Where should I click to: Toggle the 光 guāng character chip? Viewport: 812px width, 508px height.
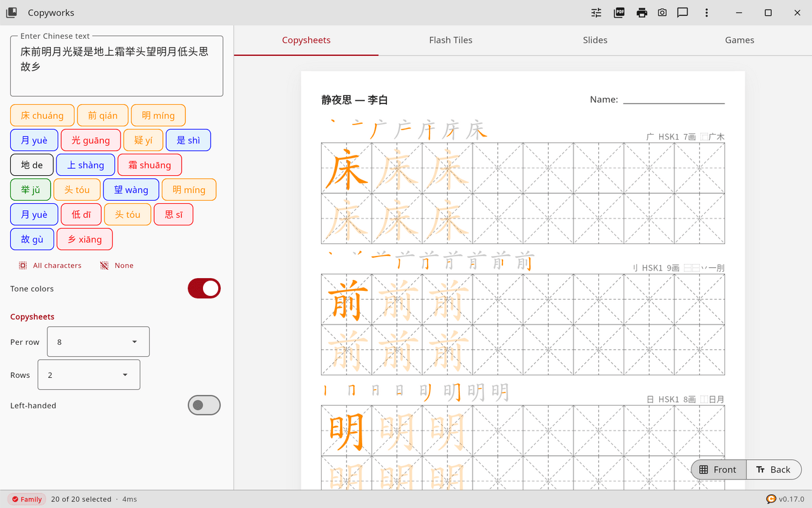coord(91,140)
